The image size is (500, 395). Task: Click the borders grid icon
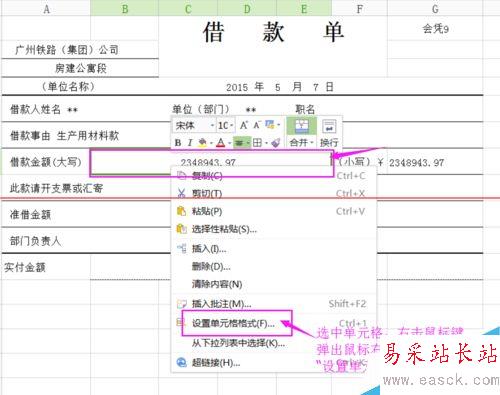pyautogui.click(x=257, y=143)
